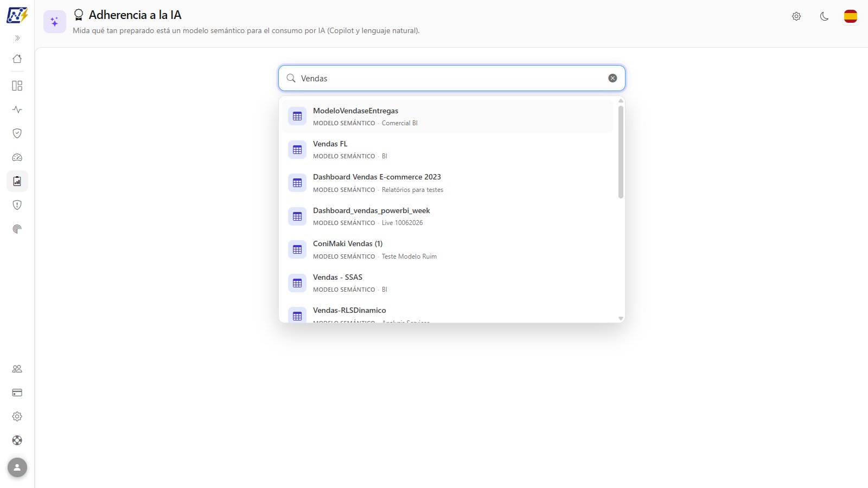Open the help lifebuoy icon in sidebar
Image resolution: width=868 pixels, height=488 pixels.
tap(17, 440)
